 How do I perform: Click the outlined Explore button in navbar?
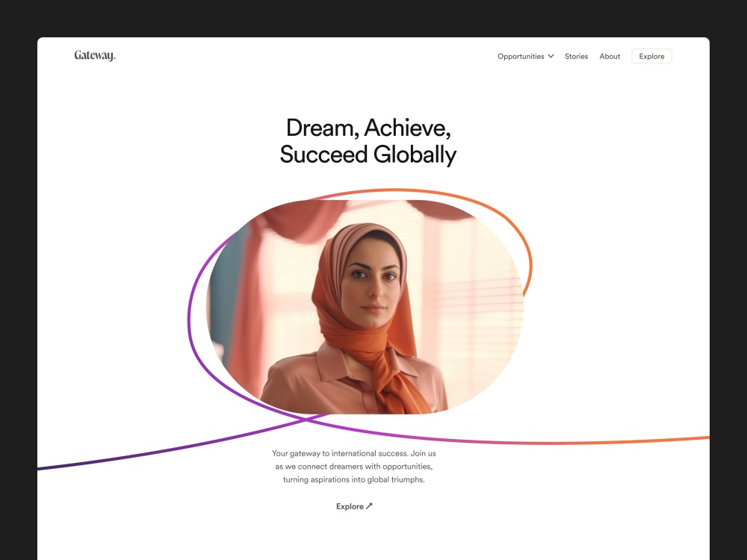pos(651,56)
